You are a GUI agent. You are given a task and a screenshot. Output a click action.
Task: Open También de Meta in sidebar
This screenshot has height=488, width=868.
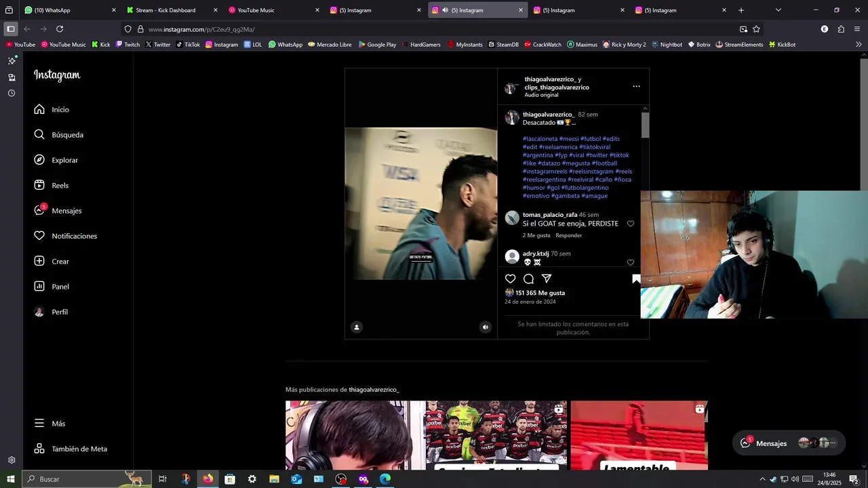click(x=71, y=449)
